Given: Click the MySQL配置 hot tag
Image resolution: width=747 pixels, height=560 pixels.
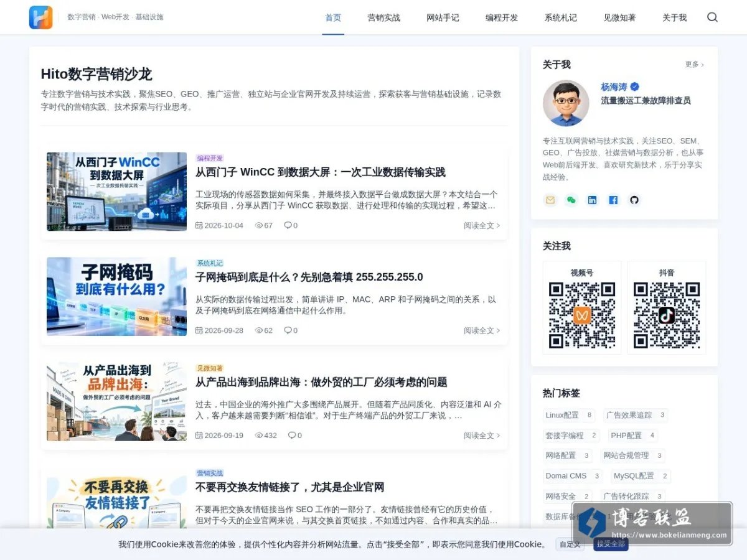Looking at the screenshot, I should pyautogui.click(x=641, y=476).
